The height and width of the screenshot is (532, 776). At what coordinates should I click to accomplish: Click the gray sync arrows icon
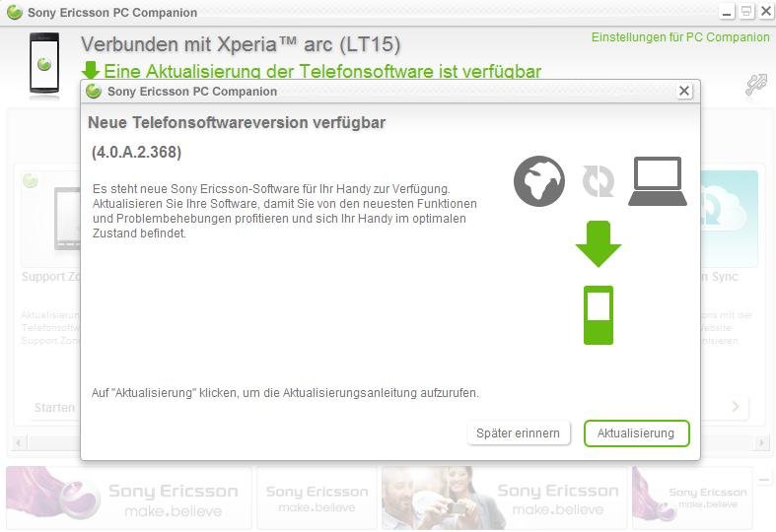point(599,181)
